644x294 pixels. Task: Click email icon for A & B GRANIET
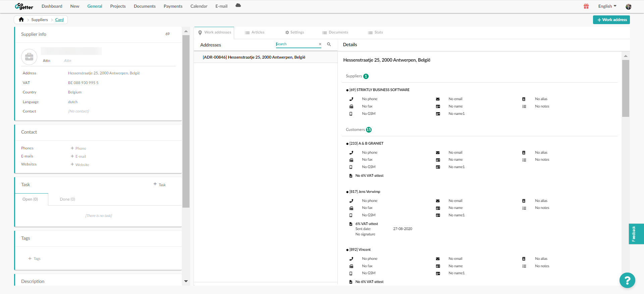[x=438, y=153]
